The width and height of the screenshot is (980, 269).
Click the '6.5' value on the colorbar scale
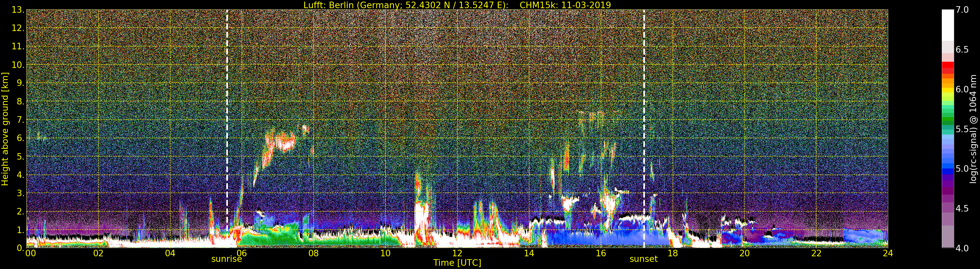pyautogui.click(x=962, y=50)
